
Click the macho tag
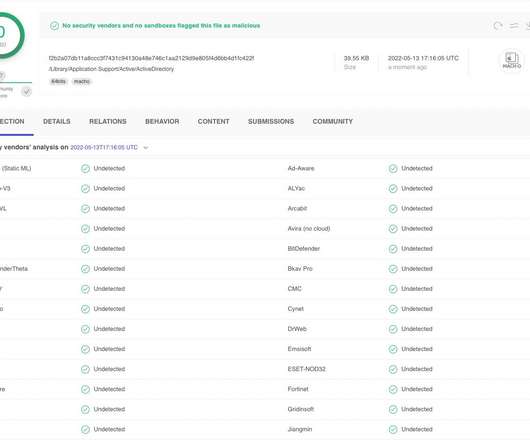82,81
